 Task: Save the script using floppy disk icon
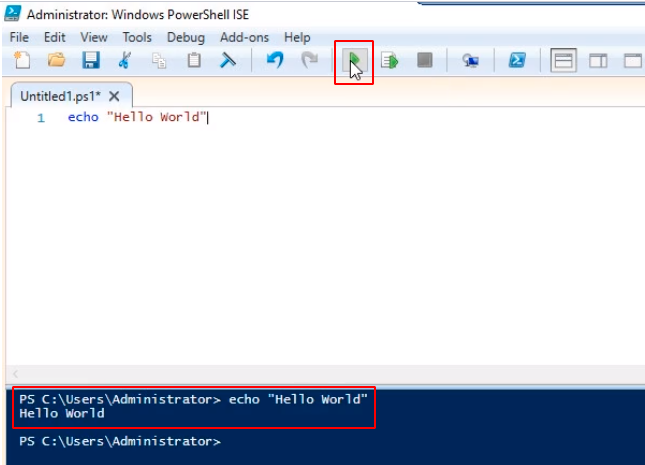coord(90,61)
